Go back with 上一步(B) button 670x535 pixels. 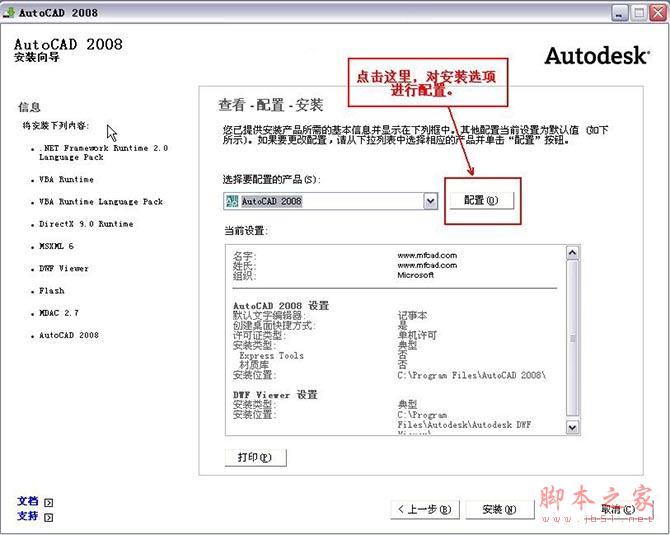[x=425, y=509]
